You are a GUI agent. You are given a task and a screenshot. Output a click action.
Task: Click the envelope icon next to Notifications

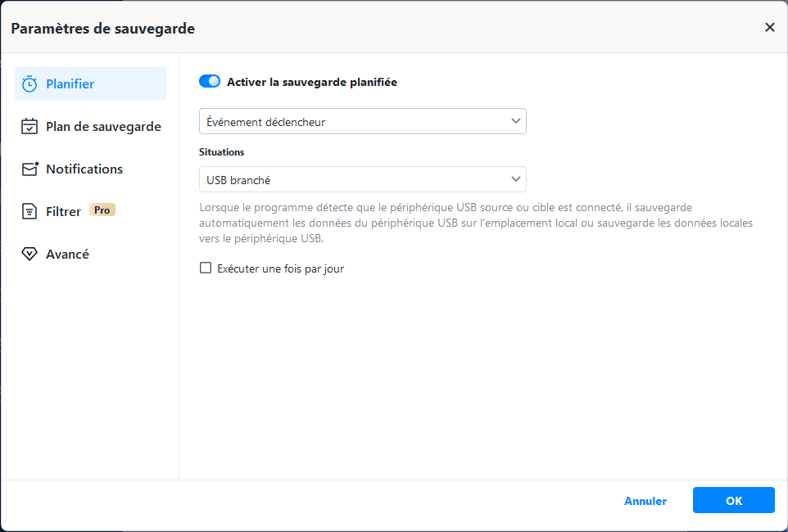coord(29,169)
